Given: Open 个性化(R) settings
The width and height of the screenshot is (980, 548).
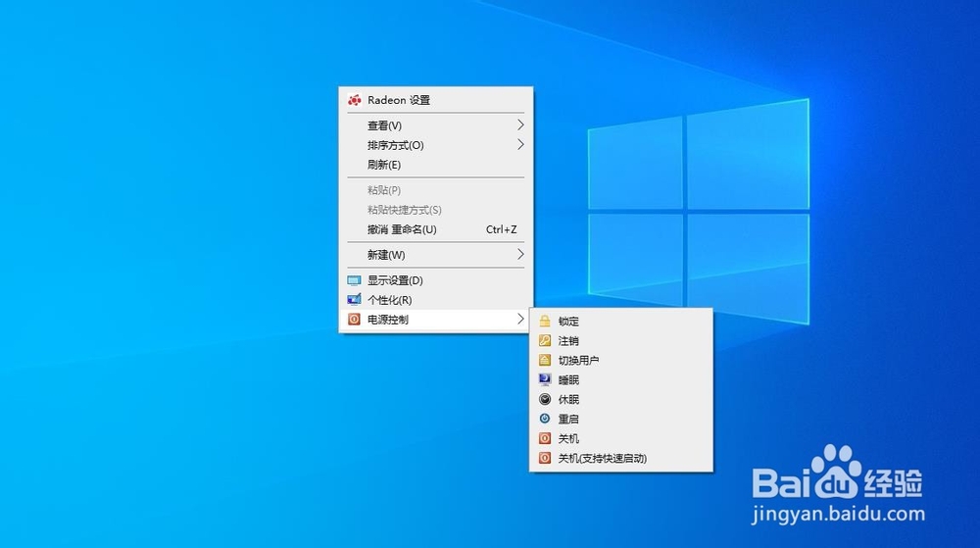Looking at the screenshot, I should coord(436,300).
